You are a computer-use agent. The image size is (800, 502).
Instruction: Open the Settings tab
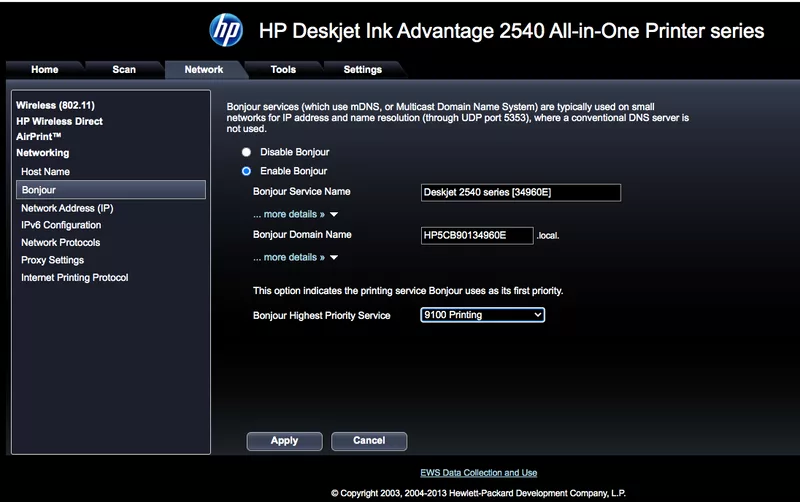tap(362, 70)
